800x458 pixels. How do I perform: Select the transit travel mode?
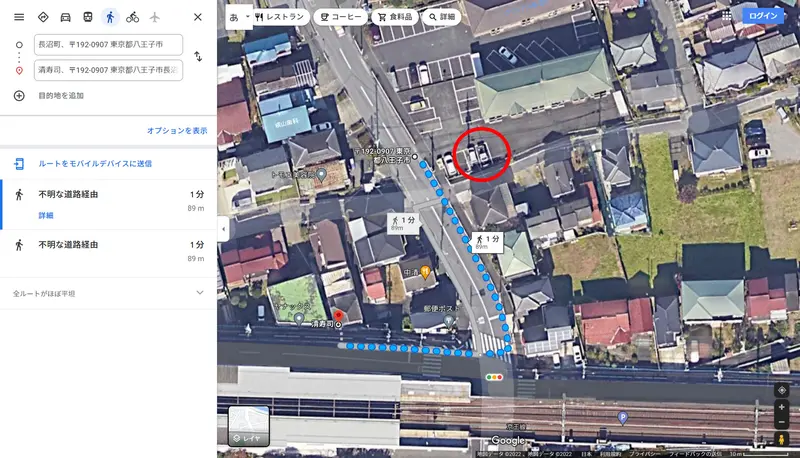click(88, 17)
